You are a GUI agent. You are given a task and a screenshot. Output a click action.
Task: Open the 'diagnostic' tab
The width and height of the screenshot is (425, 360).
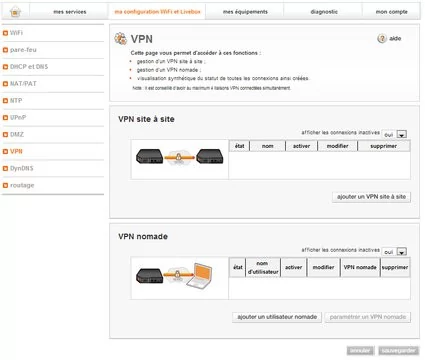coord(324,12)
